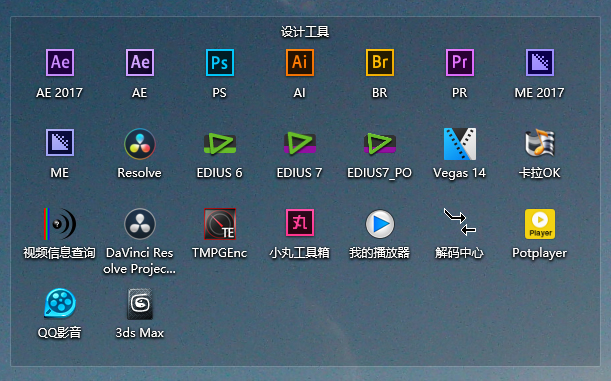Launch the 我的播放器 play icon
Screen dimensions: 611x381
(x=380, y=224)
